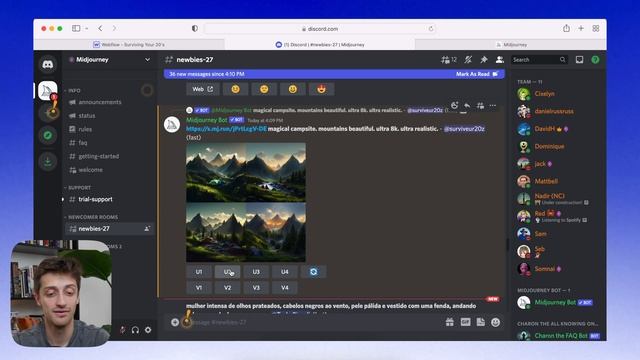Click the Add Reaction icon on message

[454, 106]
